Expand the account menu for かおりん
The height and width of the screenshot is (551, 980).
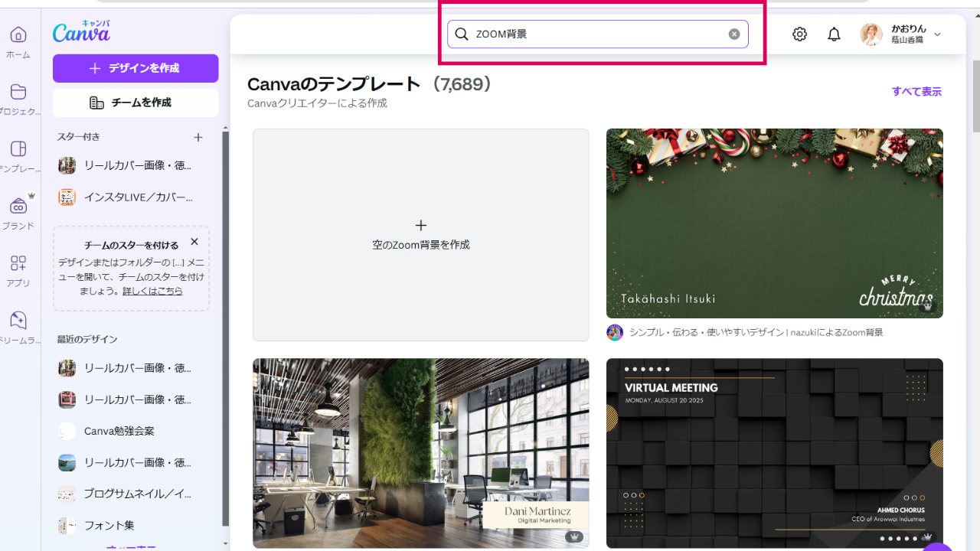tap(937, 34)
